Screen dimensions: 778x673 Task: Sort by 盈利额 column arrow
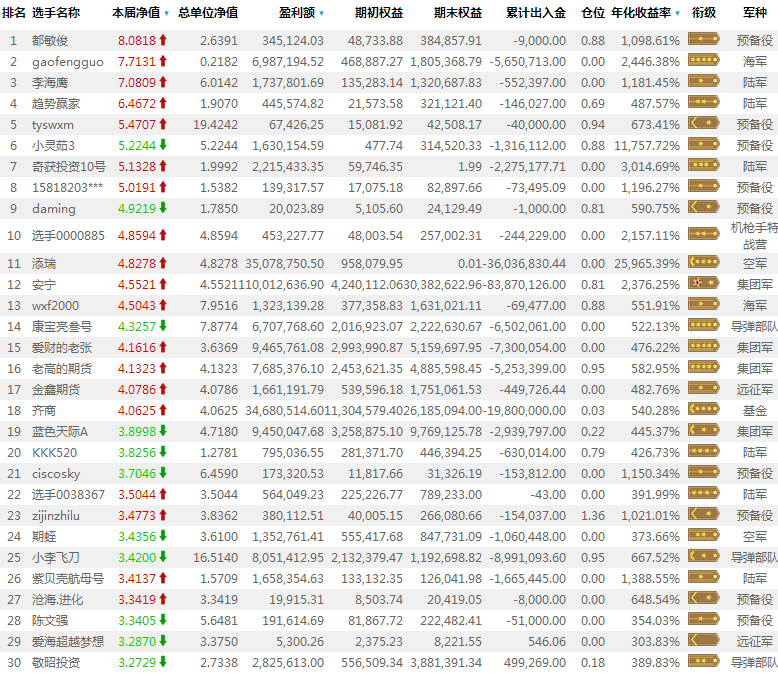322,13
